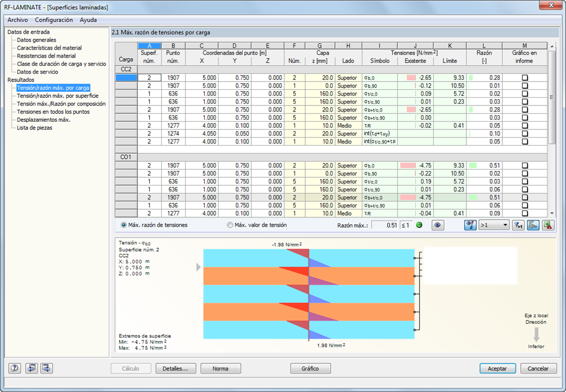The height and width of the screenshot is (392, 566).
Task: Click the Gráfico button
Action: (x=310, y=369)
